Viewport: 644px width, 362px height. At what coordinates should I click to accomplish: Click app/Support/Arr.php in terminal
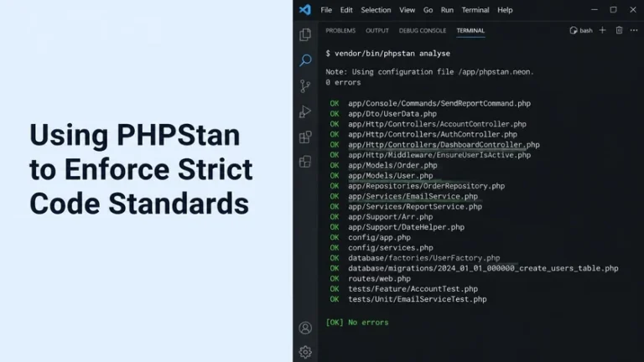coord(391,217)
